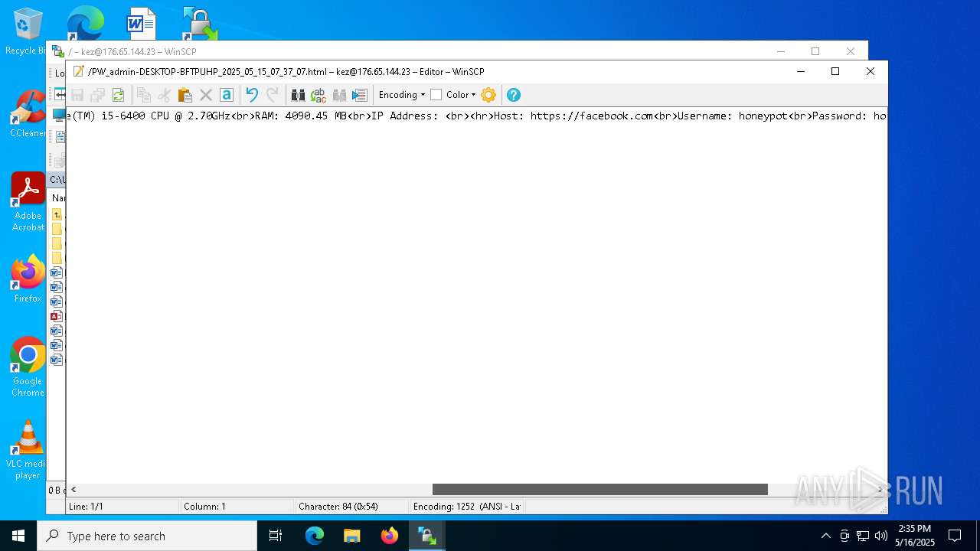Click the Redo arrow icon
980x551 pixels.
click(x=272, y=95)
